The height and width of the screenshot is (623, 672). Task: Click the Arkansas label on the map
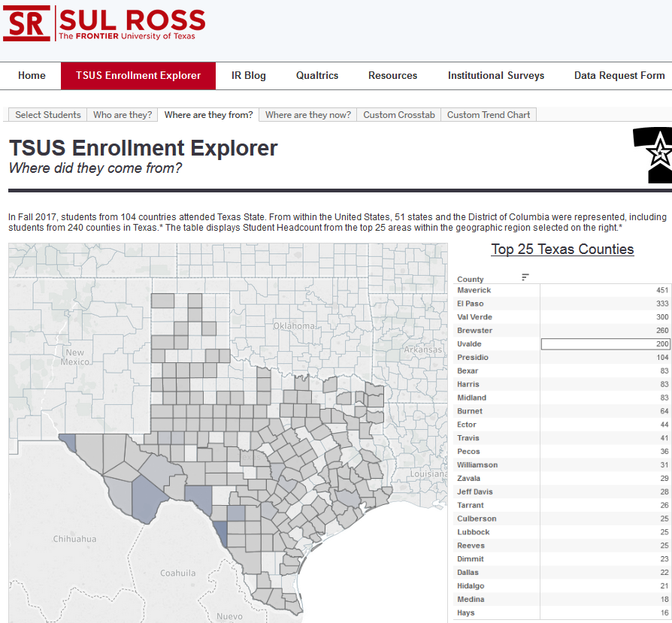click(422, 349)
